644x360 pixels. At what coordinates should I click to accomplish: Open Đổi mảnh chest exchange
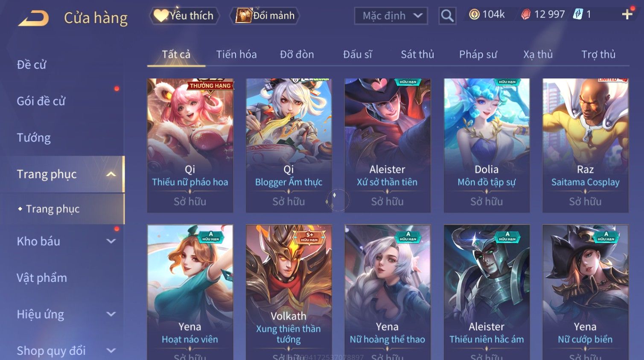pyautogui.click(x=265, y=16)
